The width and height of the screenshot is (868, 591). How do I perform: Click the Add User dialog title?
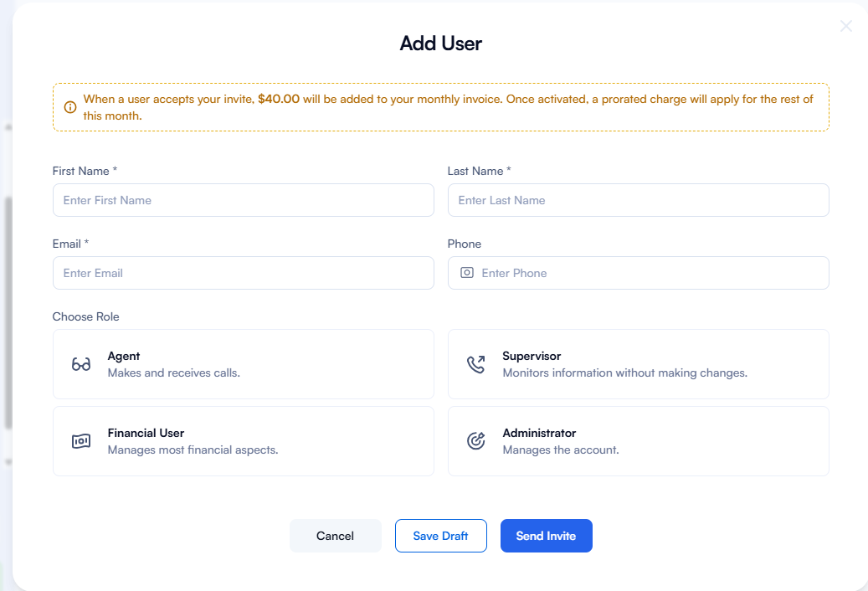pos(440,44)
